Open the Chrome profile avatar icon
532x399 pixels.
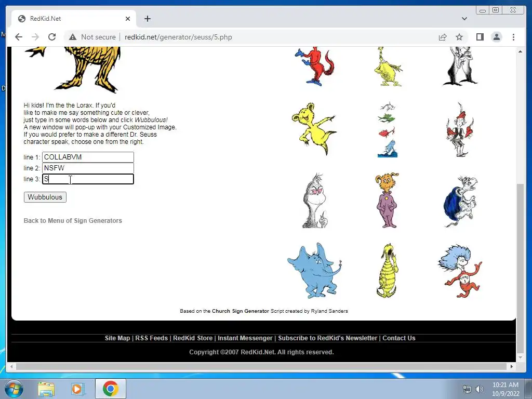[x=496, y=37]
